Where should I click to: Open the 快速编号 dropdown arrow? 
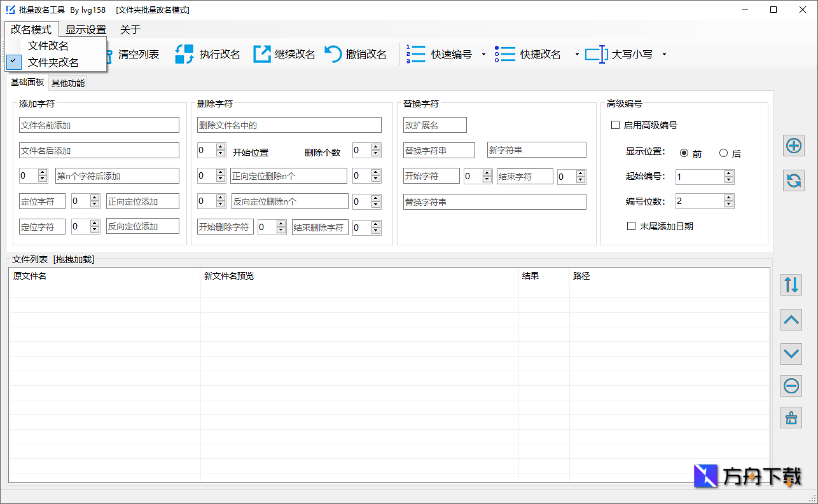[x=483, y=55]
